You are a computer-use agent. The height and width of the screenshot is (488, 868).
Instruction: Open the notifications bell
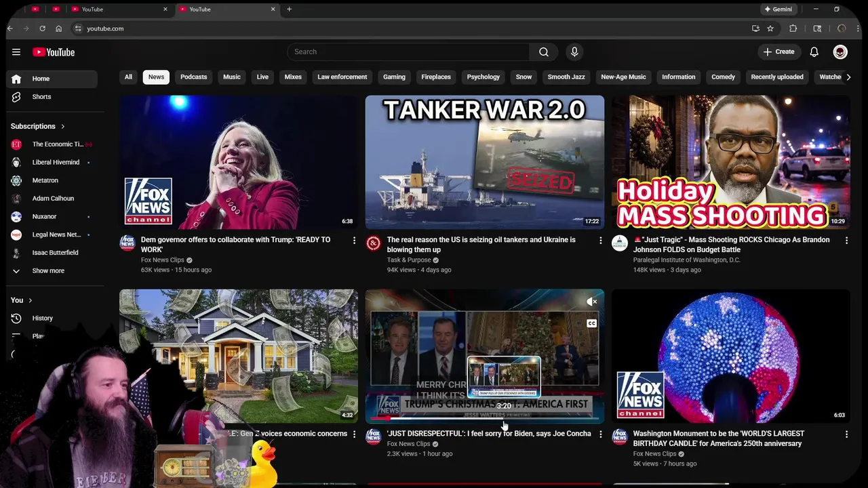(x=814, y=52)
